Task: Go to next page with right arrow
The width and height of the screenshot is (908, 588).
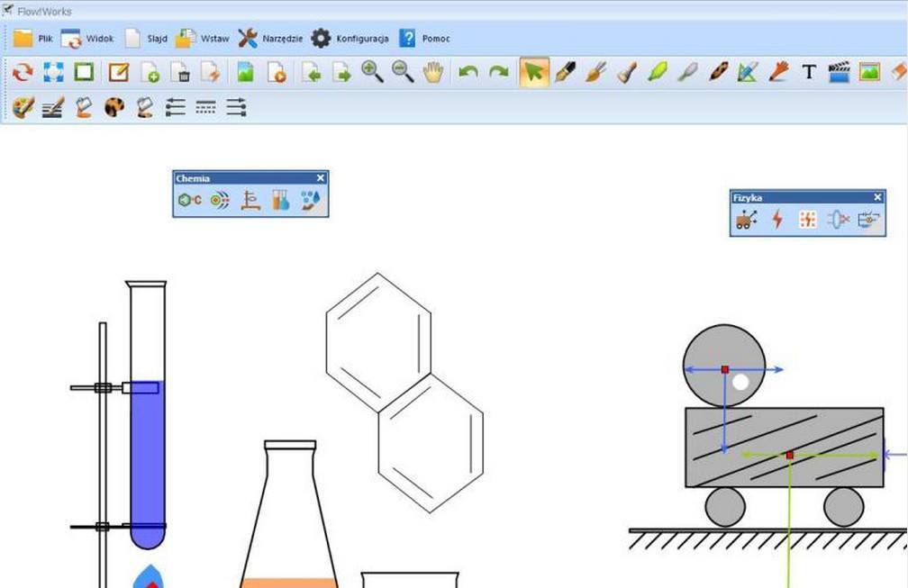Action: point(341,72)
